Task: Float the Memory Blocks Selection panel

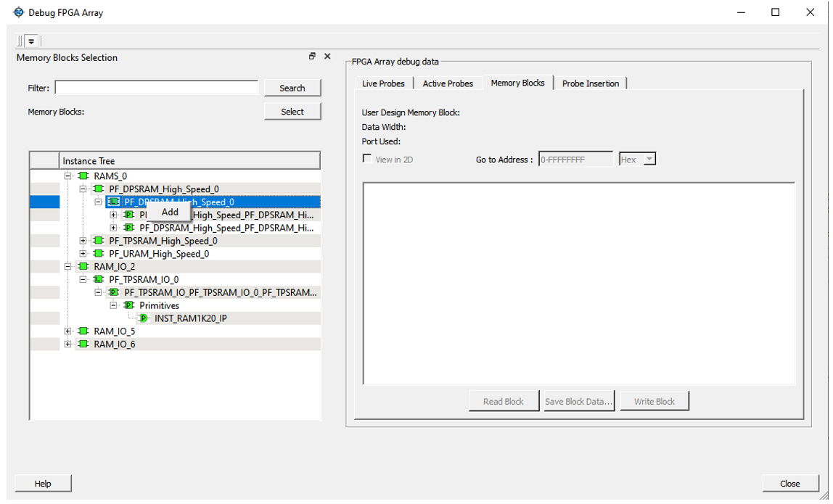Action: pos(312,57)
